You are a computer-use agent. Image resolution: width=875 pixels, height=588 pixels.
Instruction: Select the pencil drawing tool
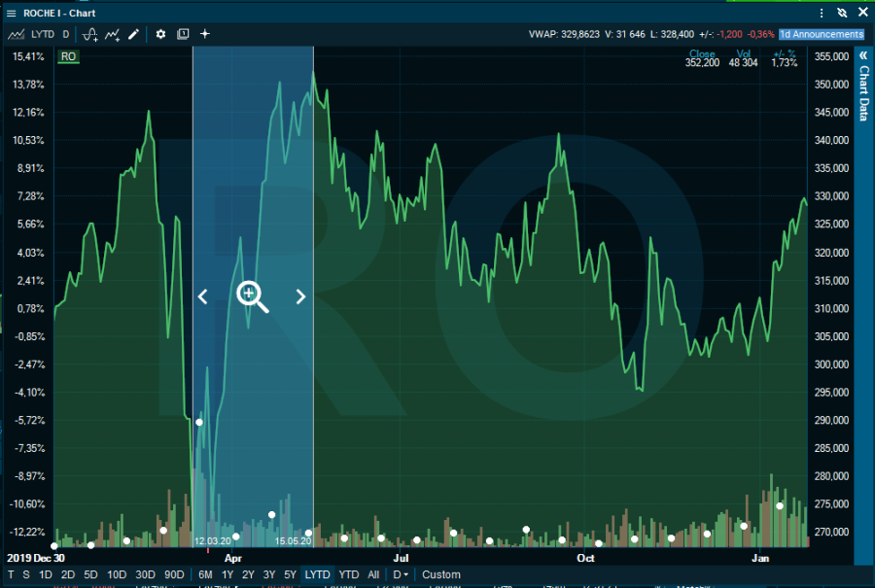coord(134,34)
